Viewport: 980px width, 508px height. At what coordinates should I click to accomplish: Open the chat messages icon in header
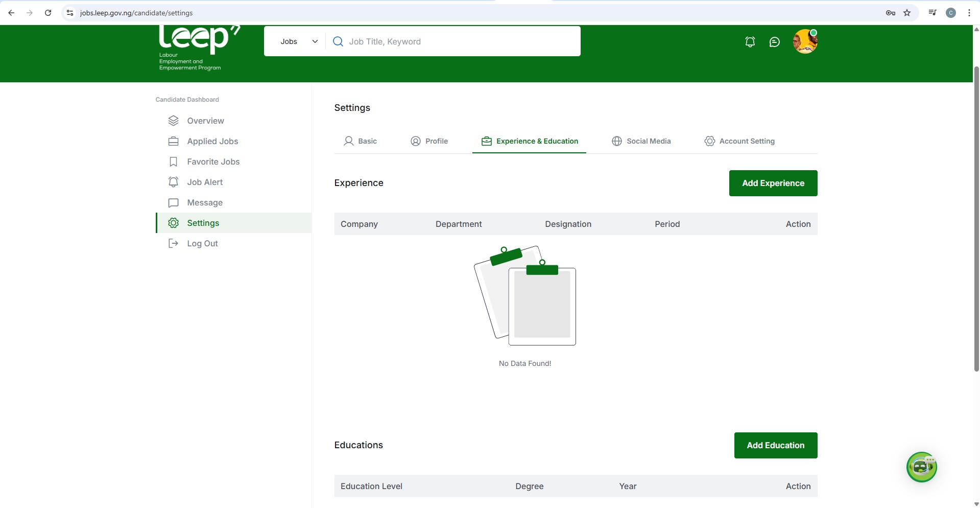click(774, 42)
